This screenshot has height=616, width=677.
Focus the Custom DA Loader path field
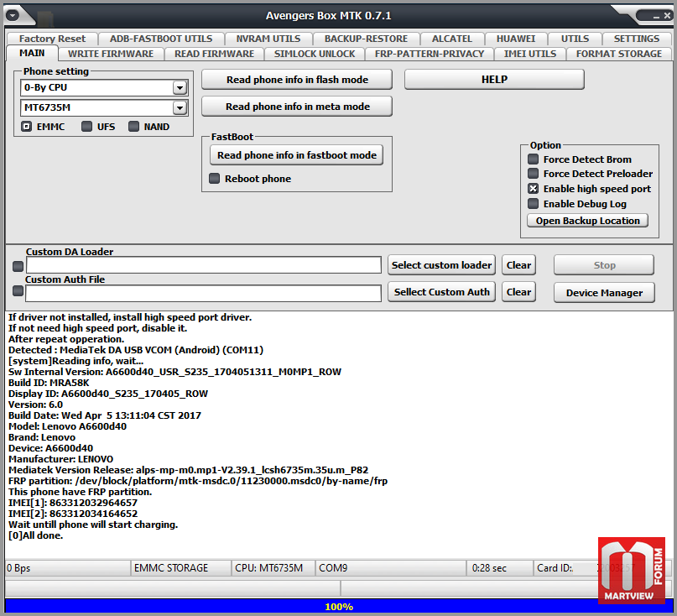(204, 265)
